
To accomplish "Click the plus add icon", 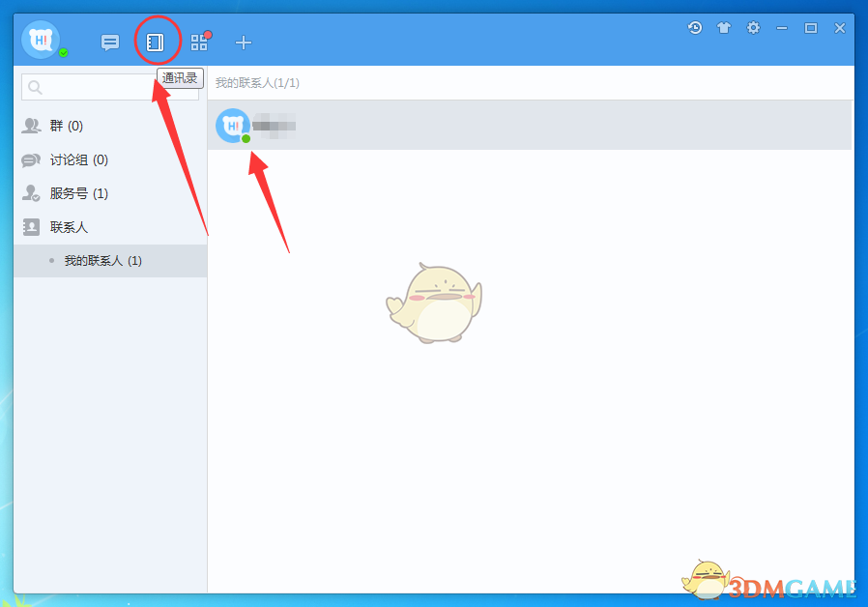I will [244, 43].
